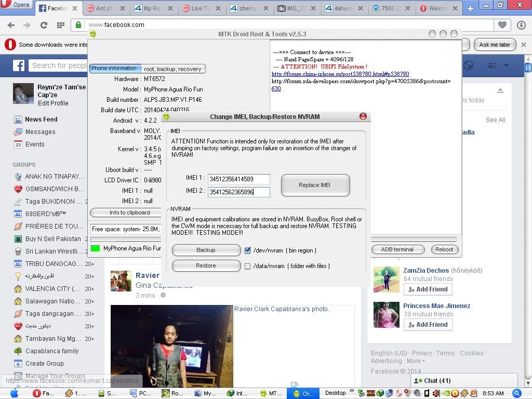The width and height of the screenshot is (532, 399).
Task: Click the Facebook logo icon
Action: click(x=19, y=65)
